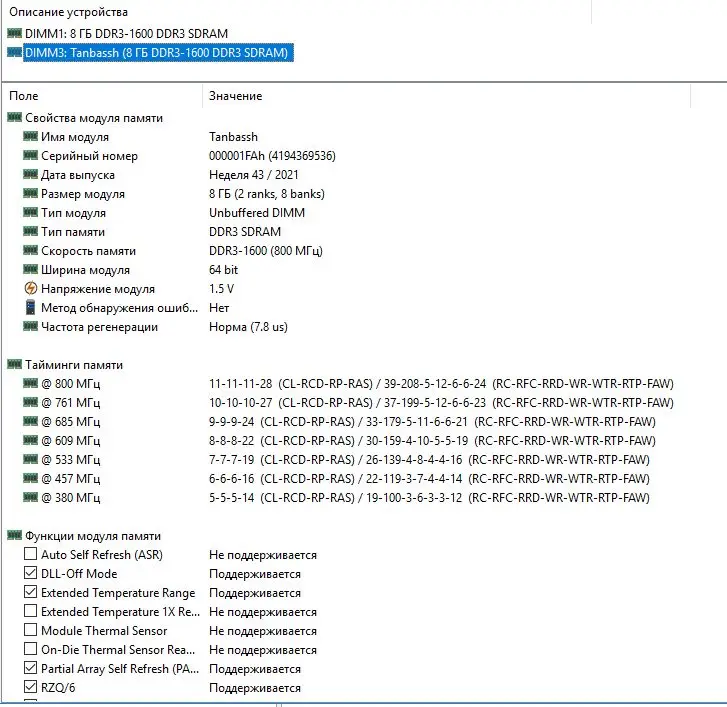Toggle the RZQ/6 checkbox
Screen dimensions: 727x707
[x=31, y=687]
